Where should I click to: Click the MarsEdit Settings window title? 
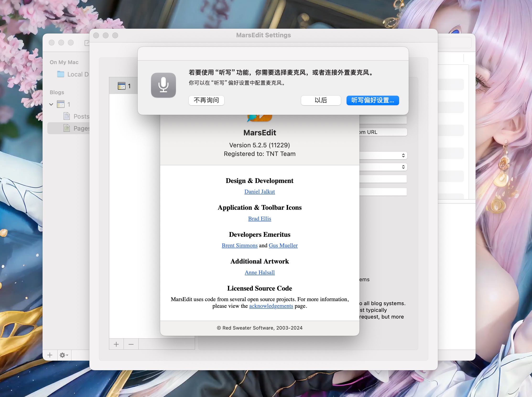[x=263, y=35]
